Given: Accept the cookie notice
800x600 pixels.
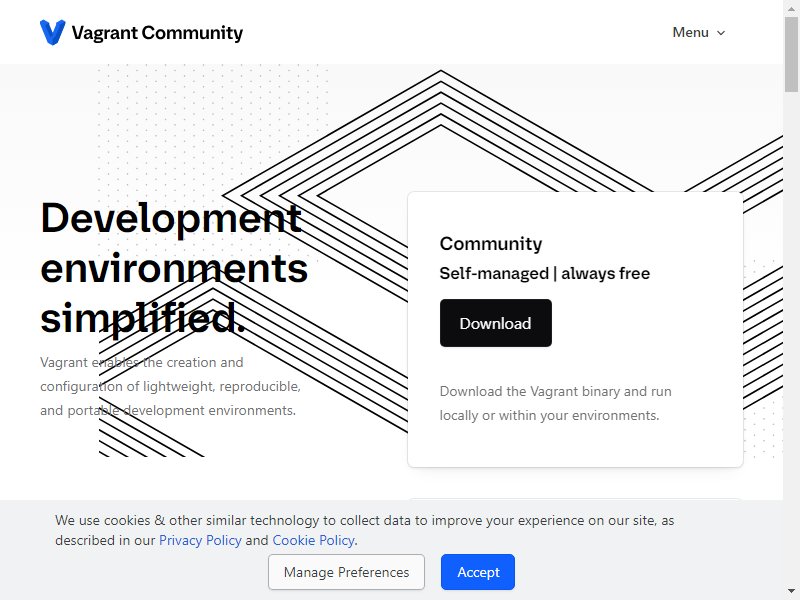Looking at the screenshot, I should tap(478, 572).
